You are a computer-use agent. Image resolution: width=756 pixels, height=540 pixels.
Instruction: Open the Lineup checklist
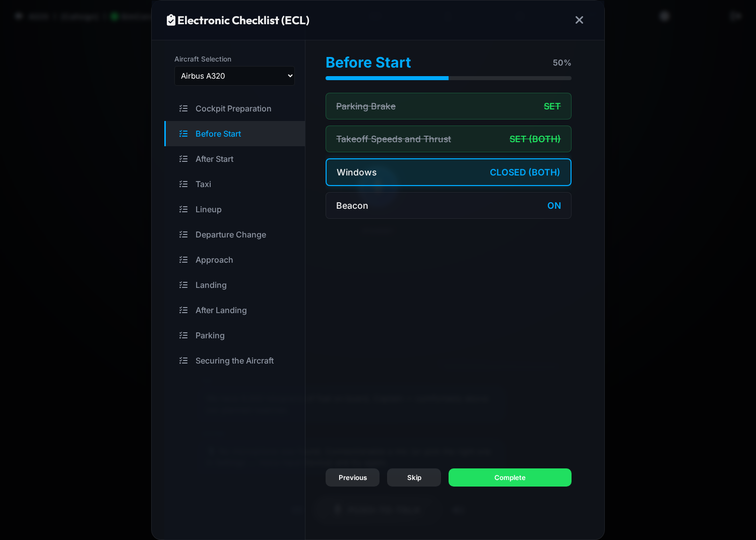tap(235, 209)
